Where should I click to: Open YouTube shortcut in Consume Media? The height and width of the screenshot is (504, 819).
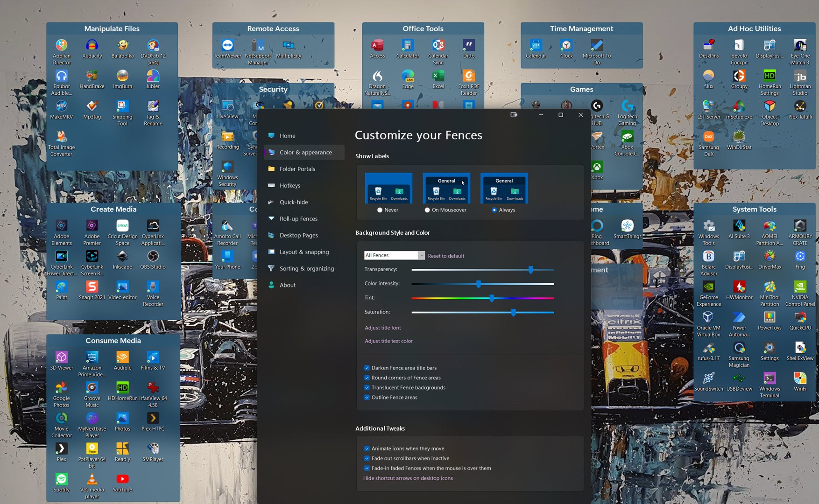point(122,483)
